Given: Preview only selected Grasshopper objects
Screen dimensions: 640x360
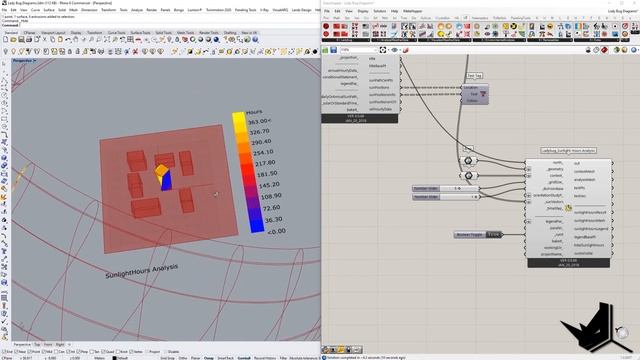Looking at the screenshot, I should click(x=616, y=50).
